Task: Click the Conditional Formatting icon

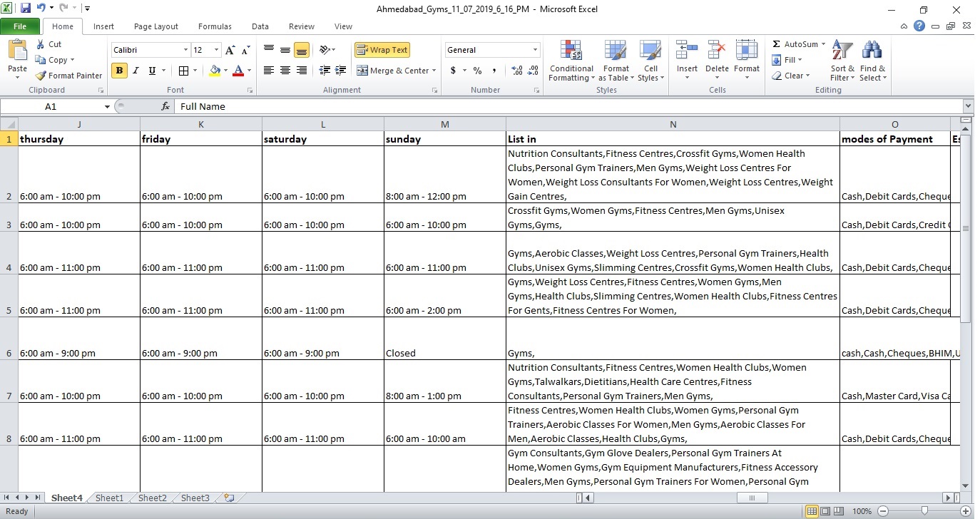Action: (x=571, y=51)
